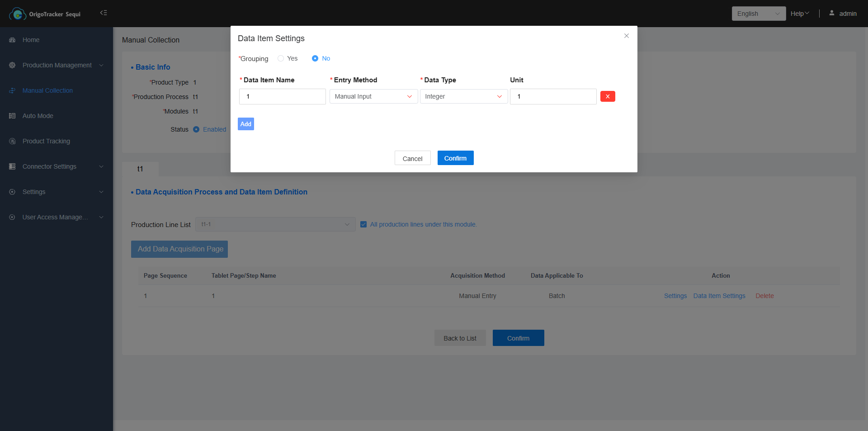
Task: Open the English language selector
Action: click(x=758, y=14)
